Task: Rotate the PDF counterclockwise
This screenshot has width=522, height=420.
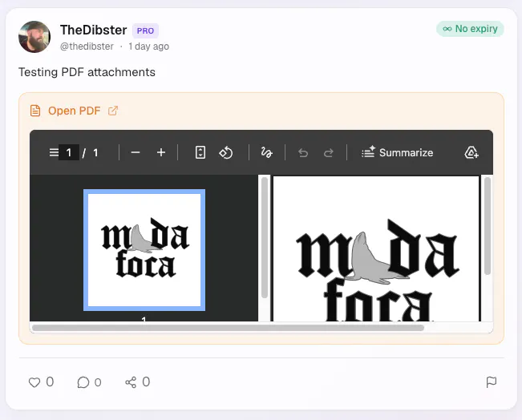Action: click(226, 153)
